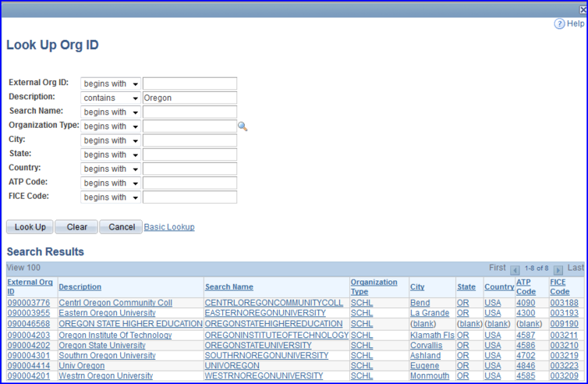Image resolution: width=588 pixels, height=384 pixels.
Task: Click the Description field containing Oregon
Action: pos(190,98)
